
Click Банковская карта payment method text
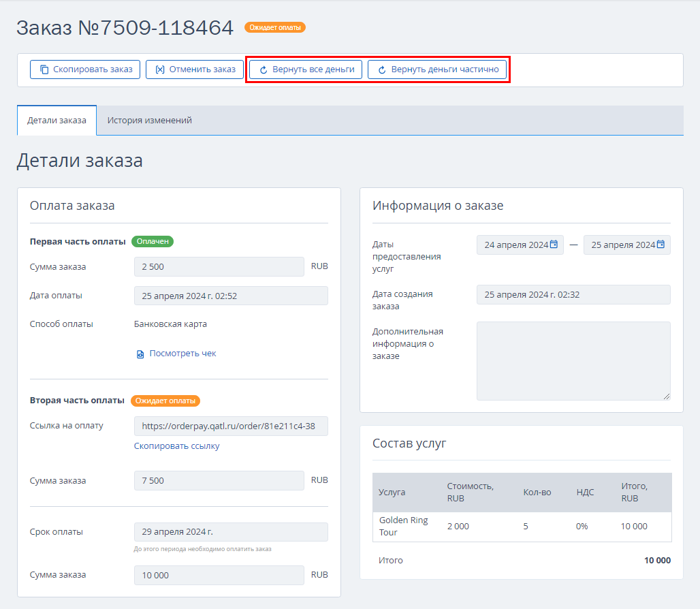click(x=170, y=324)
